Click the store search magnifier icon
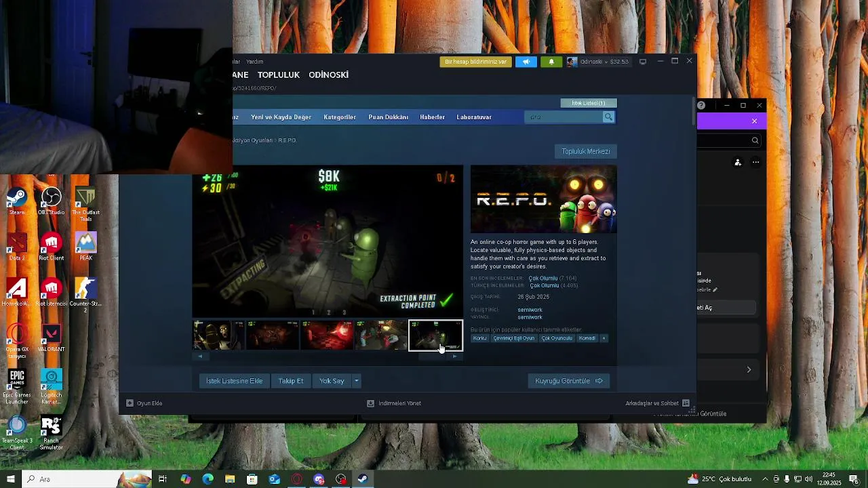 point(608,117)
